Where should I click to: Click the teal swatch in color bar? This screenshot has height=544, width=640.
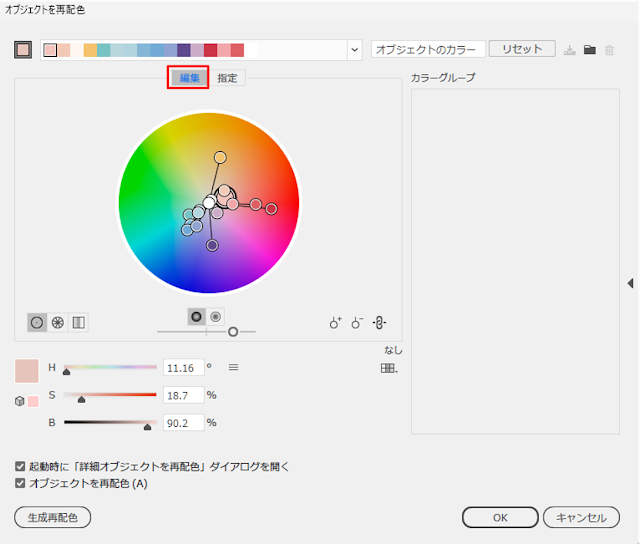tap(104, 50)
